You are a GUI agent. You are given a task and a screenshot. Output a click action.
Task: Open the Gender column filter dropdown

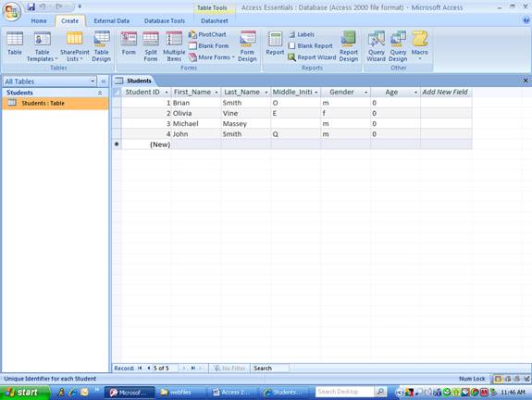[365, 93]
